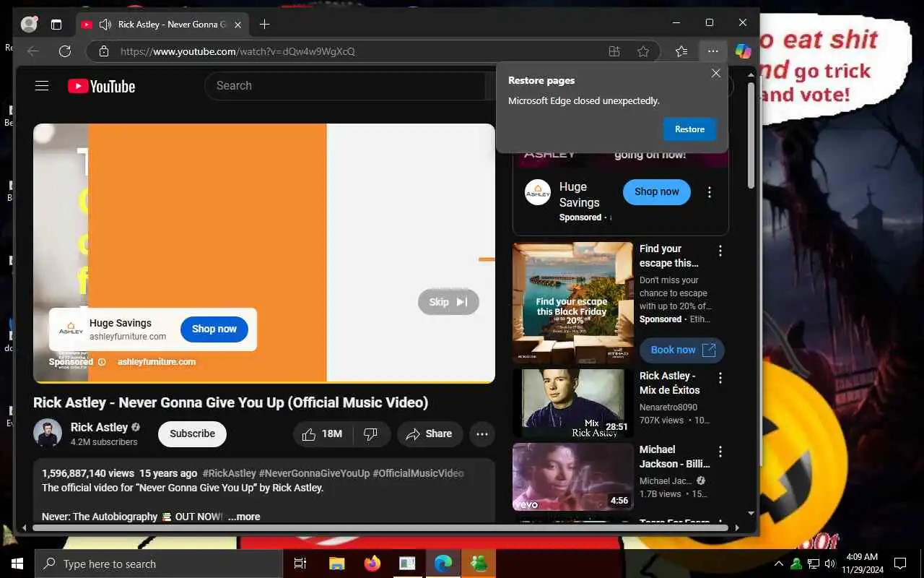Viewport: 924px width, 578px height.
Task: Open more actions under the video
Action: (482, 434)
